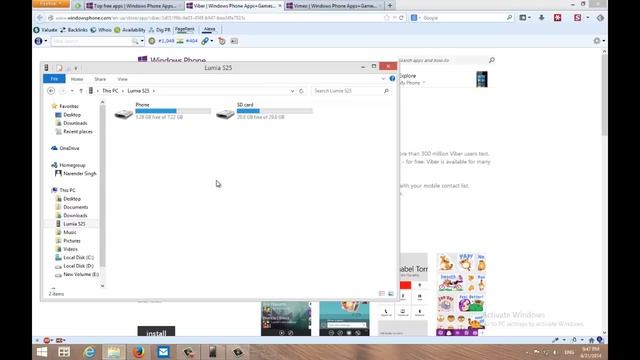The width and height of the screenshot is (640, 360).
Task: Open OneDrive in sidebar
Action: point(69,148)
